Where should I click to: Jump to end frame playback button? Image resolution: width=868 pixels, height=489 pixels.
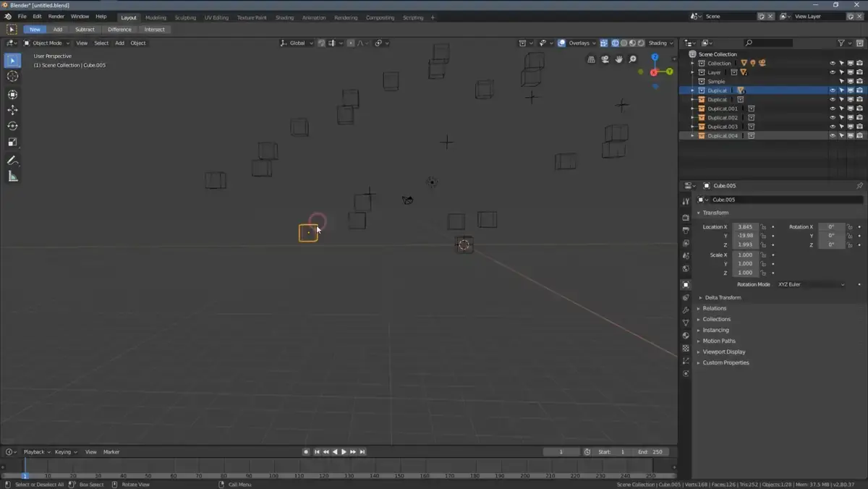tap(362, 452)
